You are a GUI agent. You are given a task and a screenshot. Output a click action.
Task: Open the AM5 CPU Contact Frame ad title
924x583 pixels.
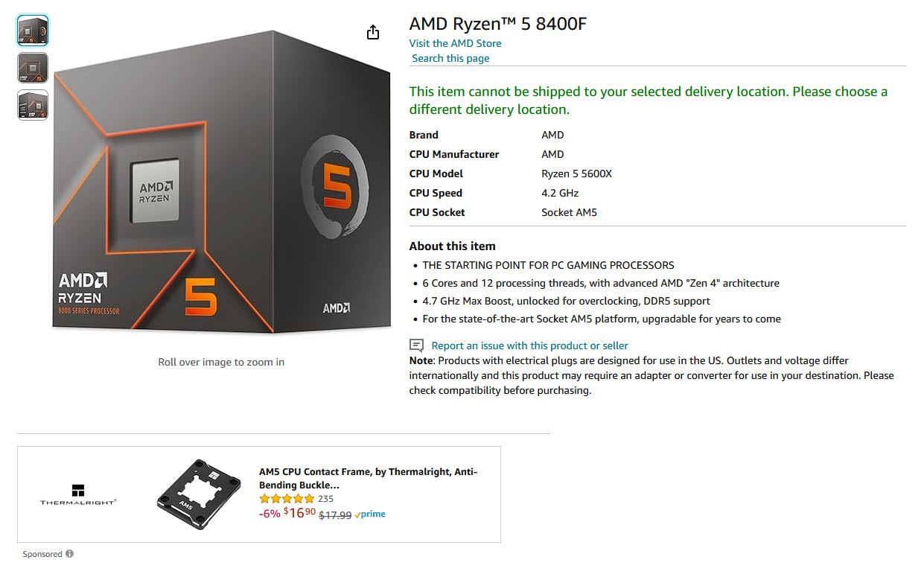pos(368,478)
